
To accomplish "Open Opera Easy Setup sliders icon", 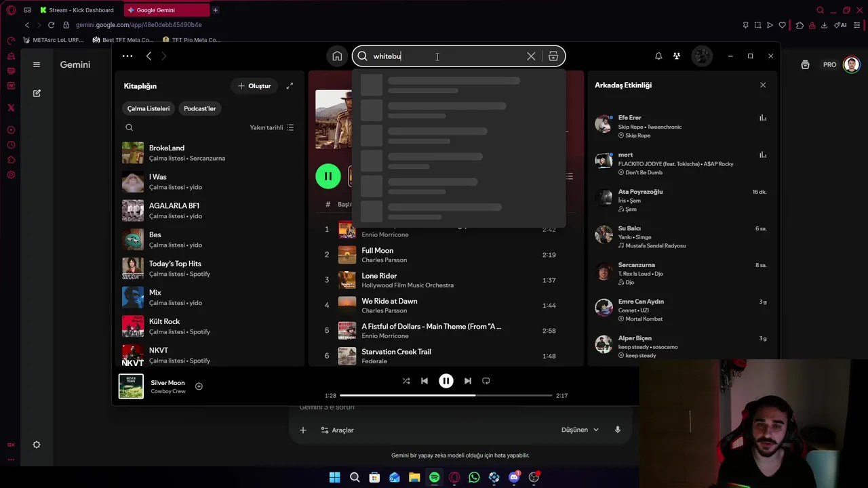I will (x=858, y=25).
